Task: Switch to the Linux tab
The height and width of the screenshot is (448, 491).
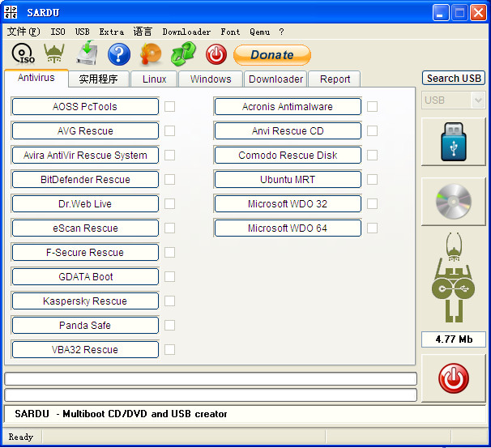Action: (154, 79)
